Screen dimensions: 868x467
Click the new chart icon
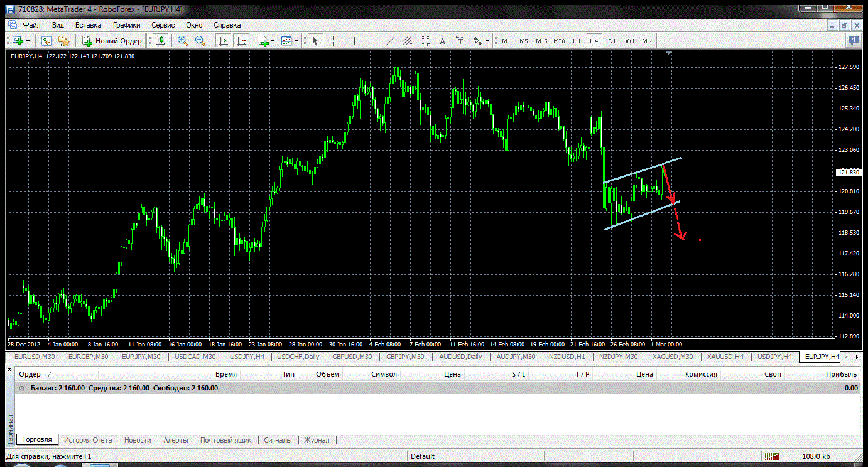17,41
